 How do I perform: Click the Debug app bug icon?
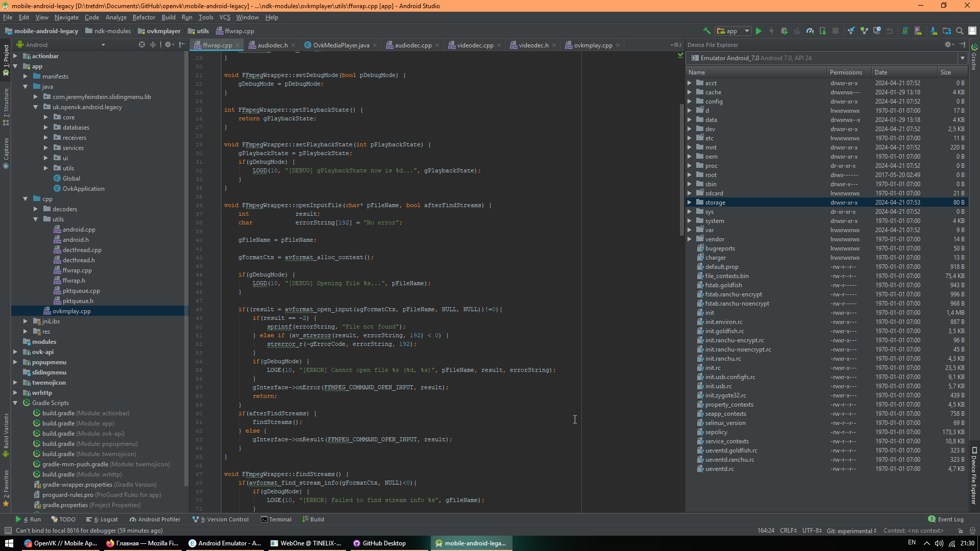tap(784, 31)
